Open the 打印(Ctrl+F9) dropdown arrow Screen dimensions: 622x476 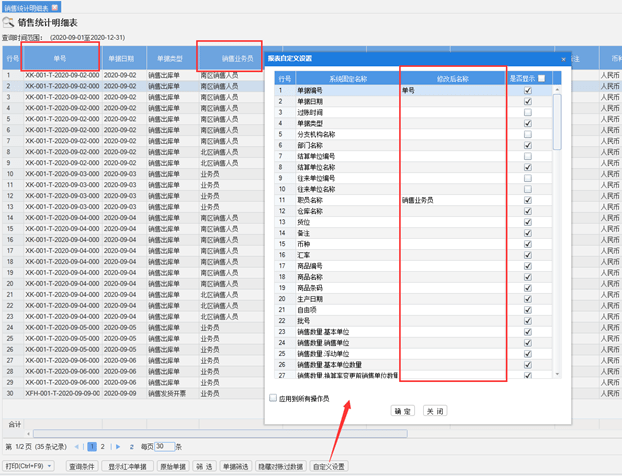[x=50, y=466]
